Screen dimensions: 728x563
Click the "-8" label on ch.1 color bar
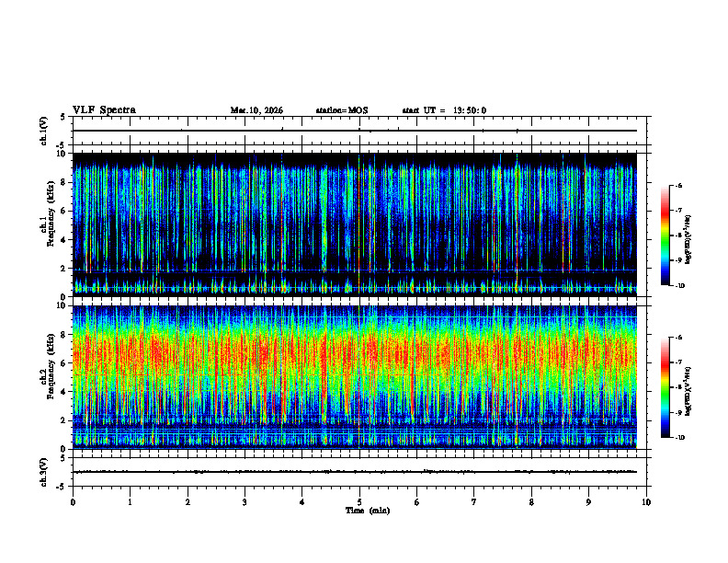click(678, 236)
